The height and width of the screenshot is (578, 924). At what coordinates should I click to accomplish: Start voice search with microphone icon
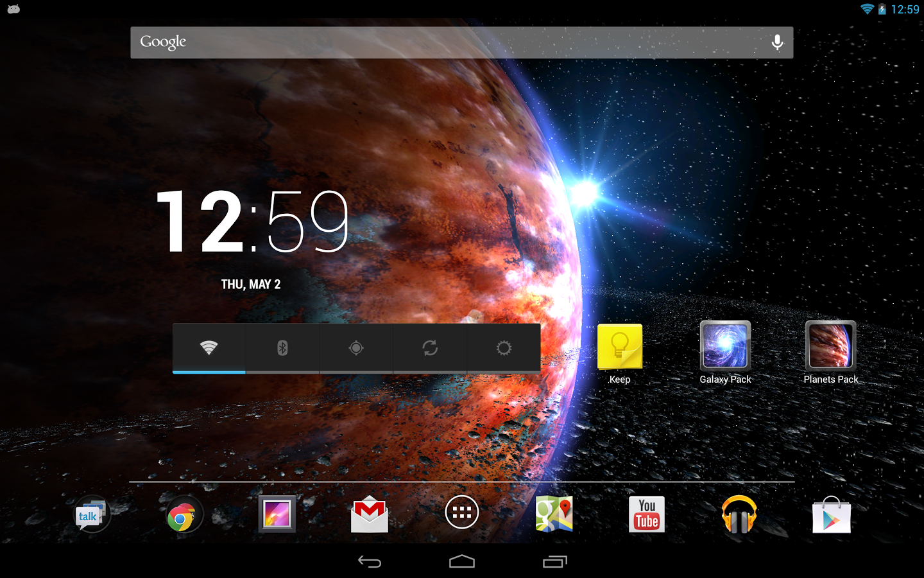(777, 42)
